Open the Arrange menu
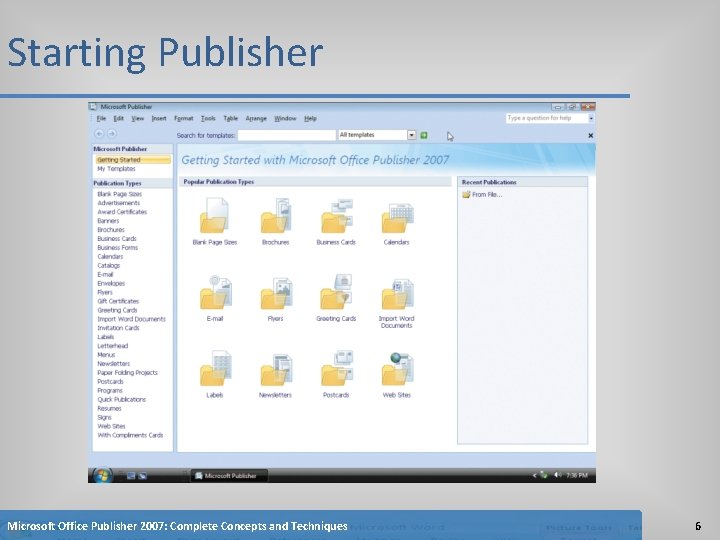Screen dimensions: 720x540 (256, 118)
